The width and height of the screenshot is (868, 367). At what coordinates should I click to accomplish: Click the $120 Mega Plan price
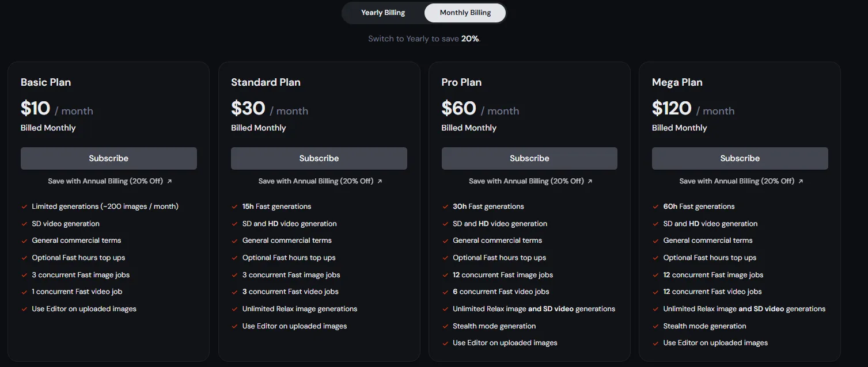click(672, 108)
